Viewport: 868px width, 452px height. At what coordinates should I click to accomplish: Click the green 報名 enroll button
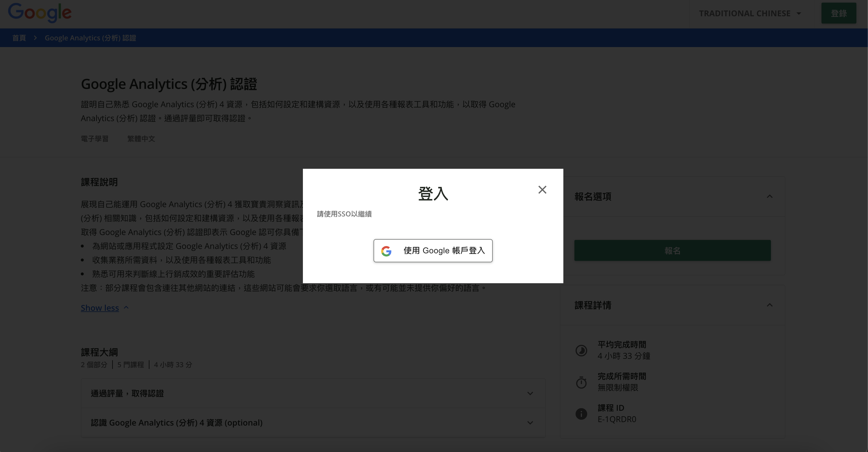672,251
